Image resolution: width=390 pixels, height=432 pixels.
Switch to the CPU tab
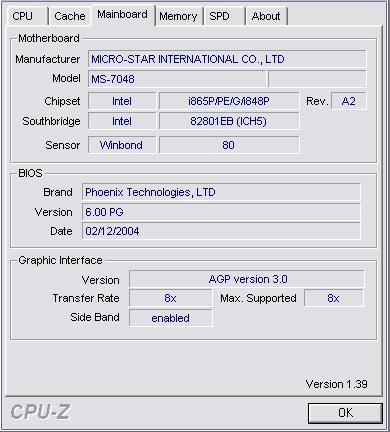click(27, 16)
